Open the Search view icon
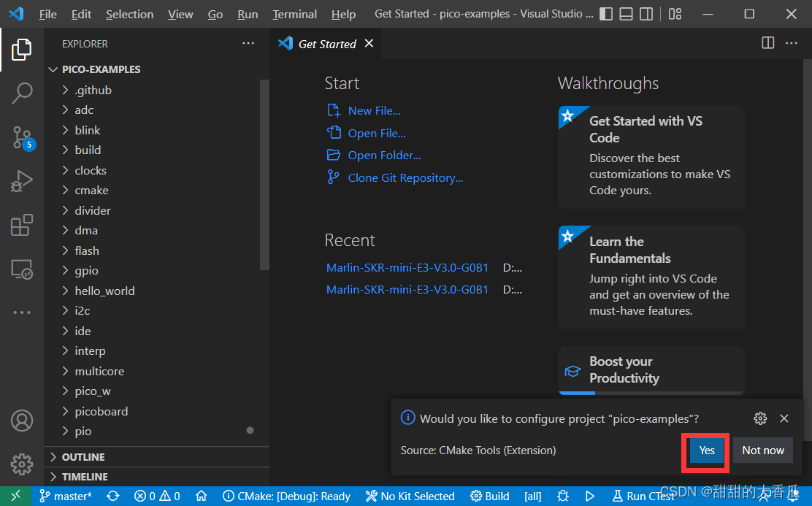 coord(22,93)
